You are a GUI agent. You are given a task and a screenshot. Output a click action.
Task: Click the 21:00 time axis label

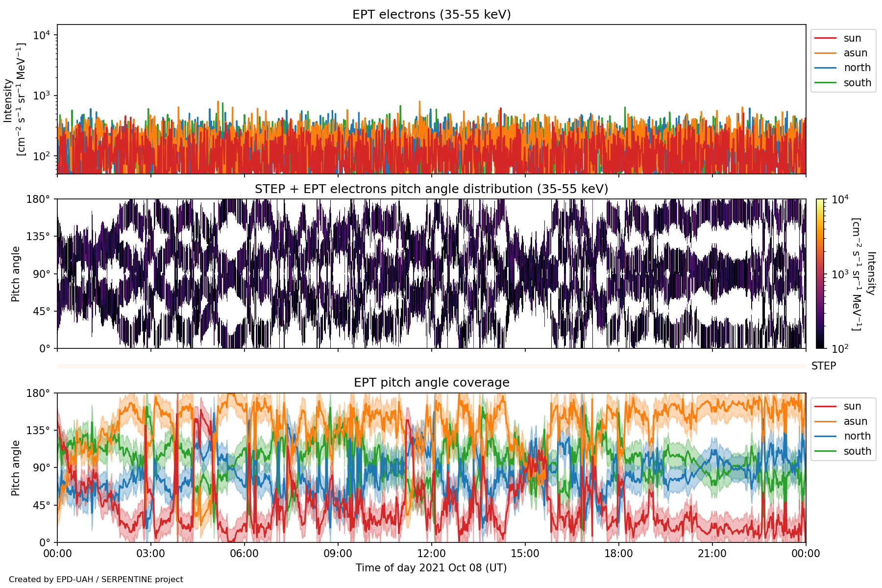point(712,554)
